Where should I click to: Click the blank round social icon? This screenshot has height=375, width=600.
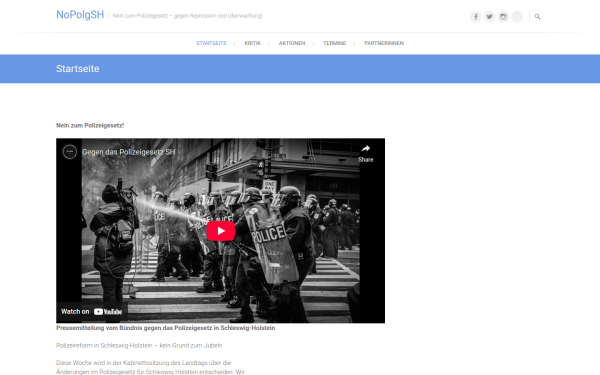pos(517,16)
